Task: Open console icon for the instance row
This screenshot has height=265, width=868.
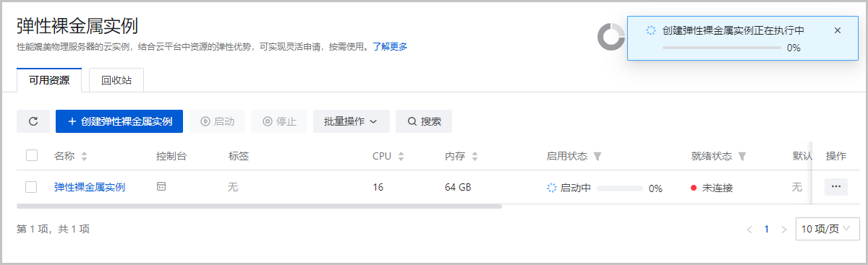Action: coord(161,187)
